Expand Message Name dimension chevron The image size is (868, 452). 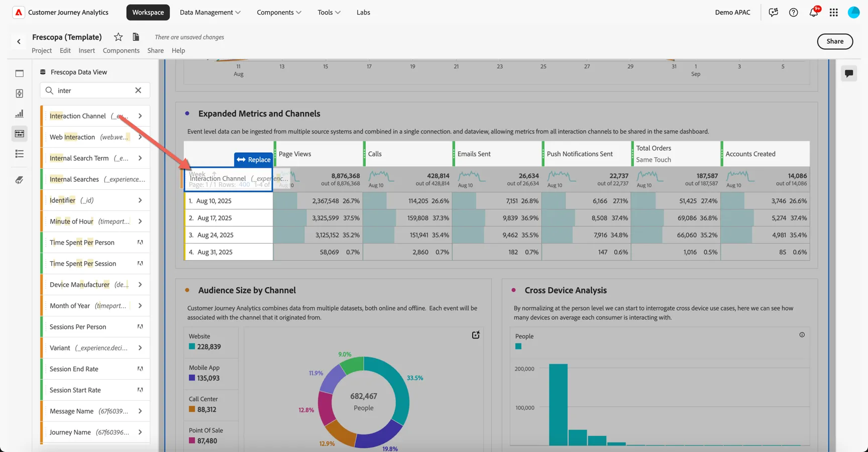(x=140, y=411)
